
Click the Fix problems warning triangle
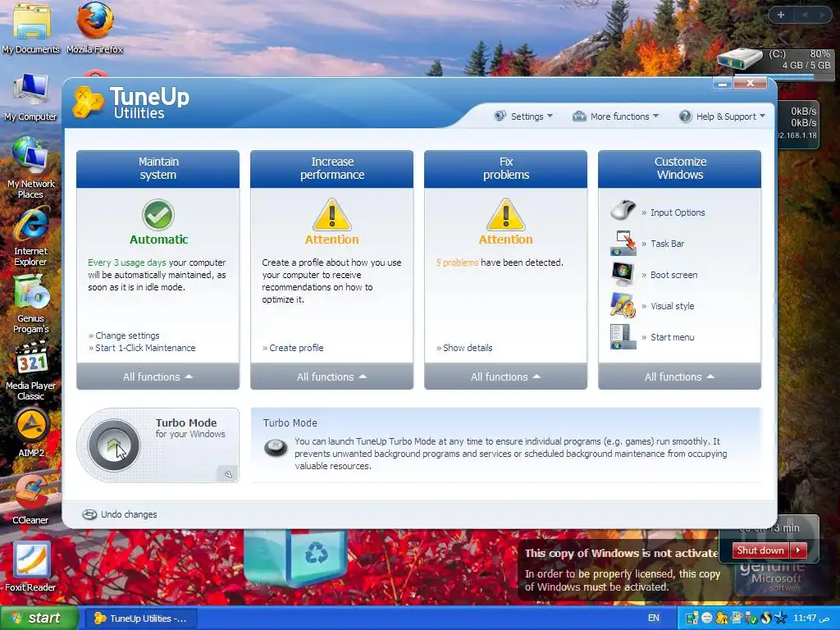pyautogui.click(x=505, y=215)
